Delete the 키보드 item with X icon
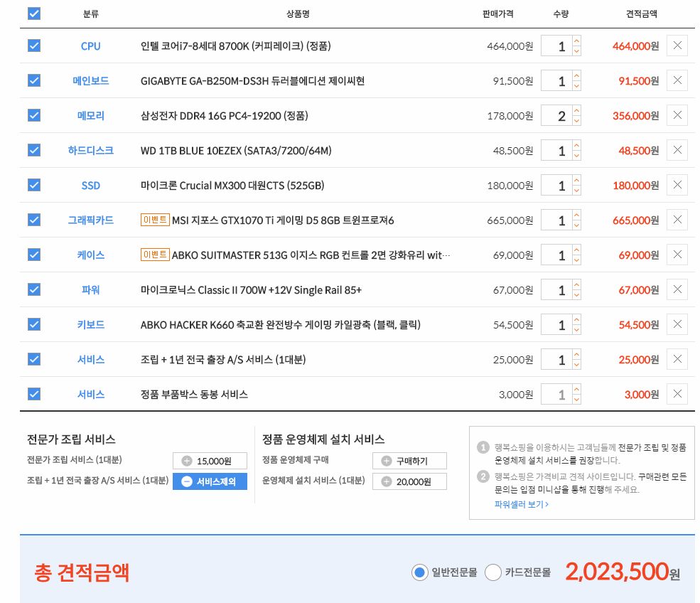The width and height of the screenshot is (700, 603). point(677,324)
